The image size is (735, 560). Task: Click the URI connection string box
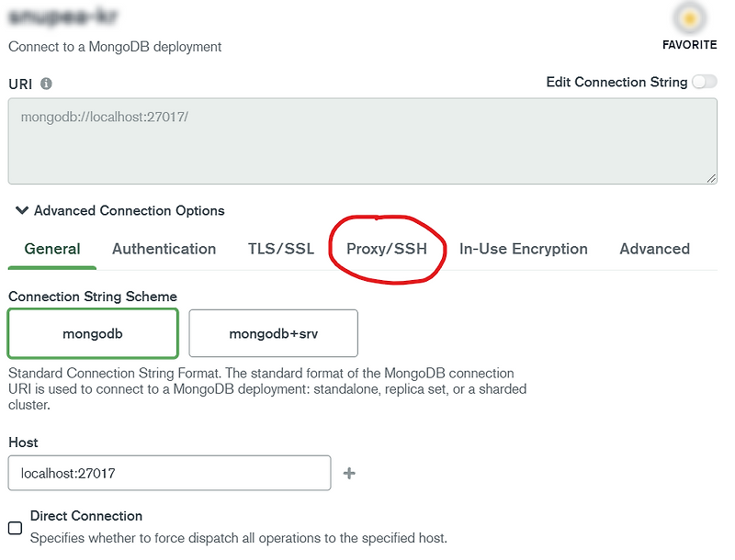[362, 141]
